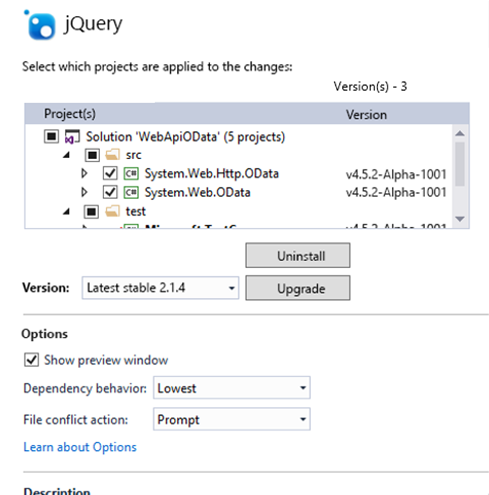
Task: Click the Project(s) column header
Action: 70,114
